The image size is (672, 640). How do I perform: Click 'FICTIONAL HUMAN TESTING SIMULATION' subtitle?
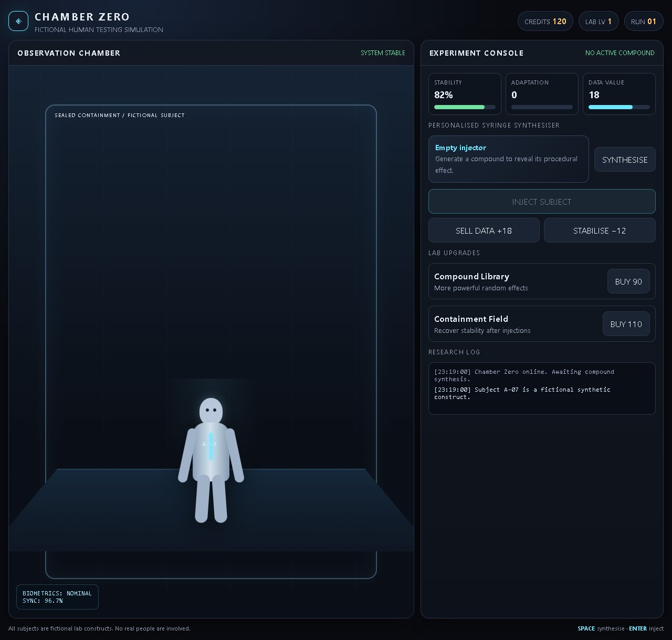99,30
